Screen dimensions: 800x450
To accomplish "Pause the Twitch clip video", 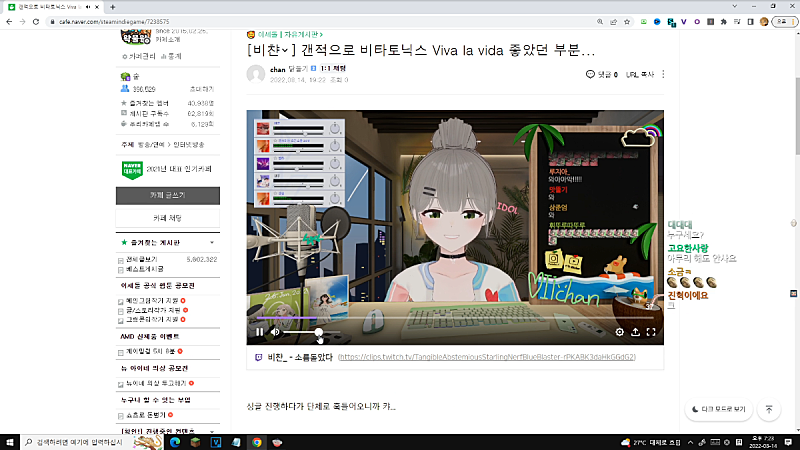I will (260, 332).
